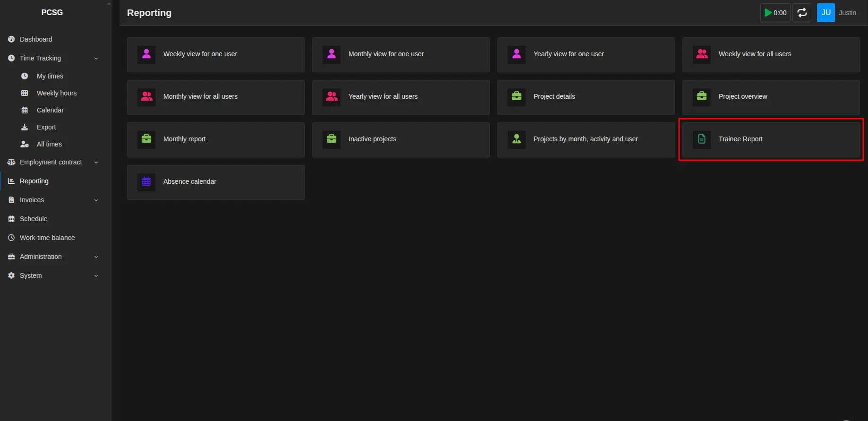Open Monthly view for one user report

click(x=401, y=55)
